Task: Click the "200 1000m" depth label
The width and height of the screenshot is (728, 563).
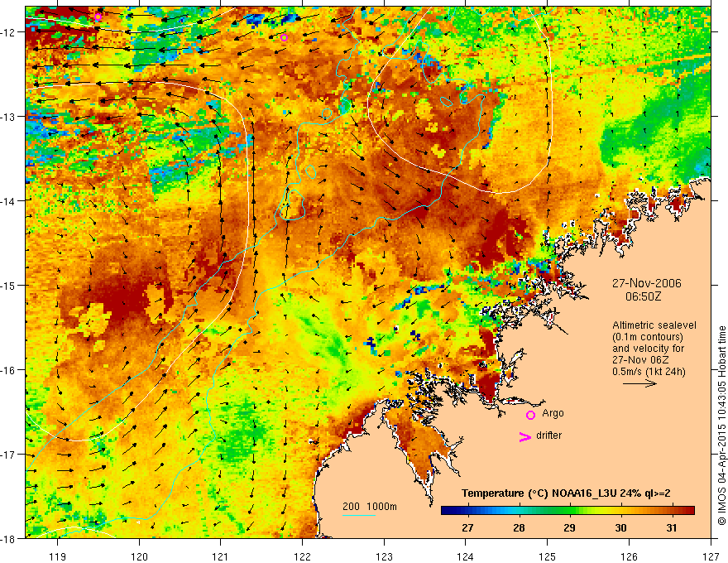Action: click(370, 507)
